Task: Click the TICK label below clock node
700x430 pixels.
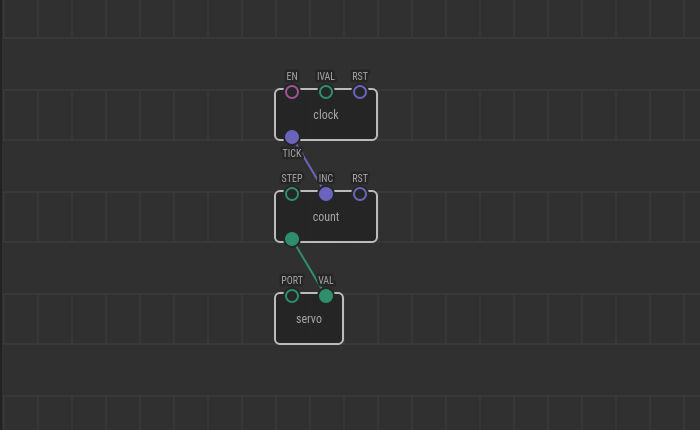Action: (292, 154)
